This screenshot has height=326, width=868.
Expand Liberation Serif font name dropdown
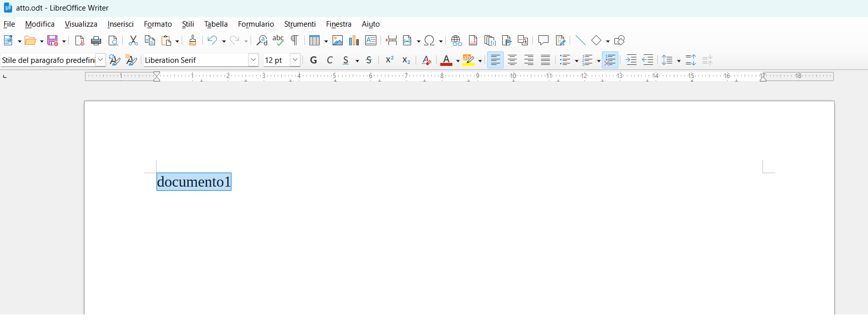(254, 60)
